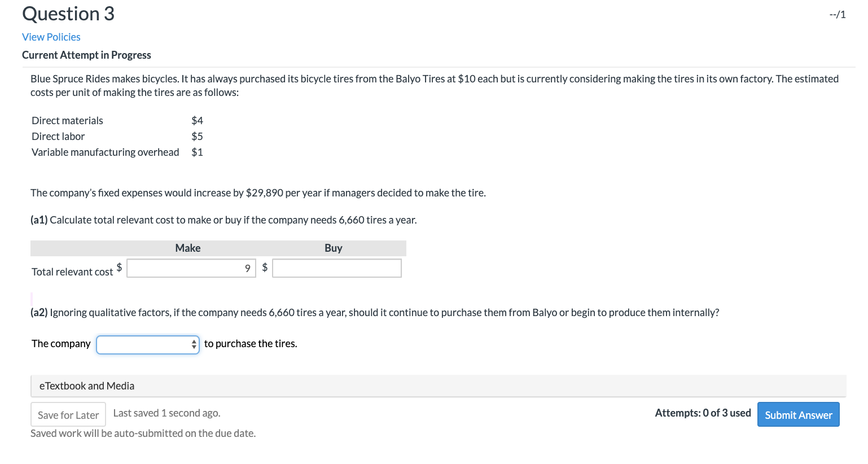Select the Buy total relevant cost field
This screenshot has height=464, width=868.
coord(336,268)
